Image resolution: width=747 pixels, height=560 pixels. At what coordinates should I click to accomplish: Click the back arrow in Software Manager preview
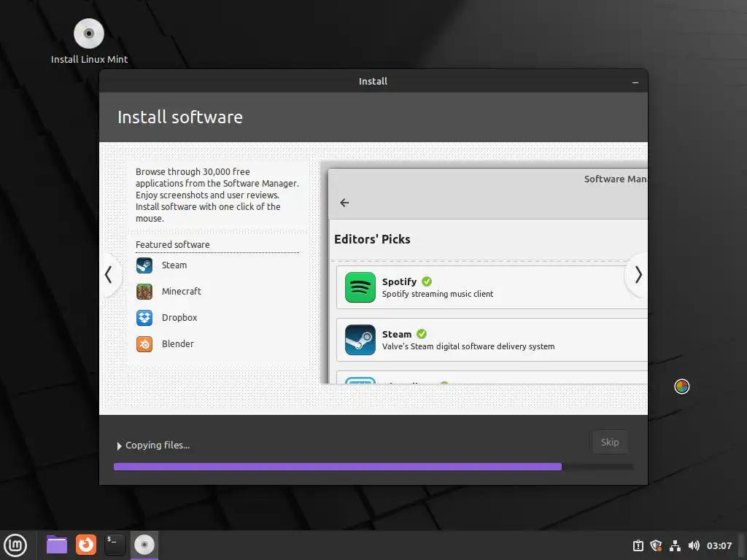tap(344, 203)
